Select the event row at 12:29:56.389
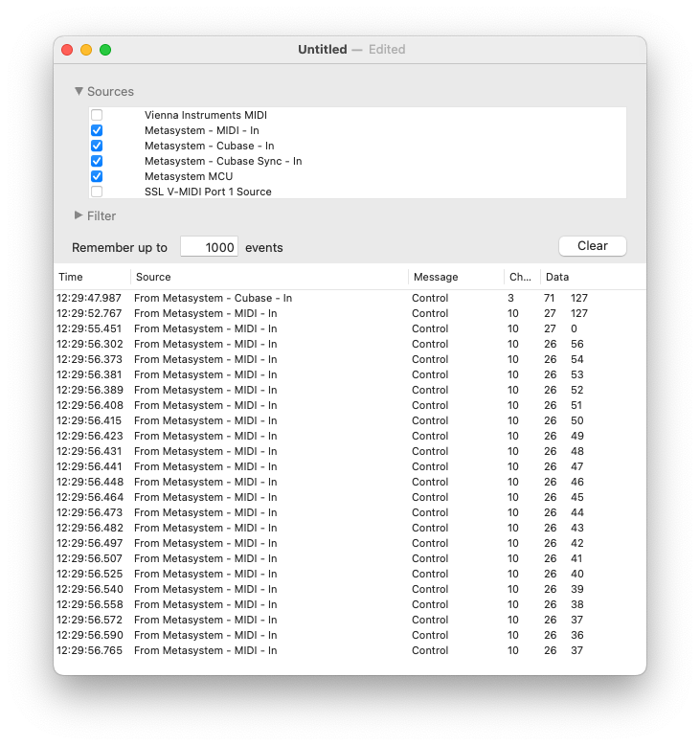The width and height of the screenshot is (700, 746). tap(350, 390)
